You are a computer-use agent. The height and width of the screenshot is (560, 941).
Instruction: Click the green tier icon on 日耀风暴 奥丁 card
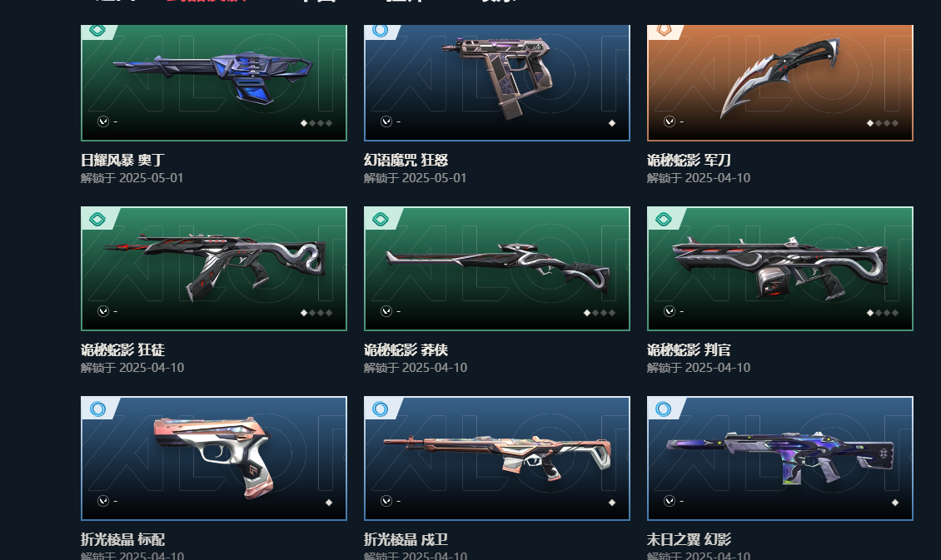(97, 31)
